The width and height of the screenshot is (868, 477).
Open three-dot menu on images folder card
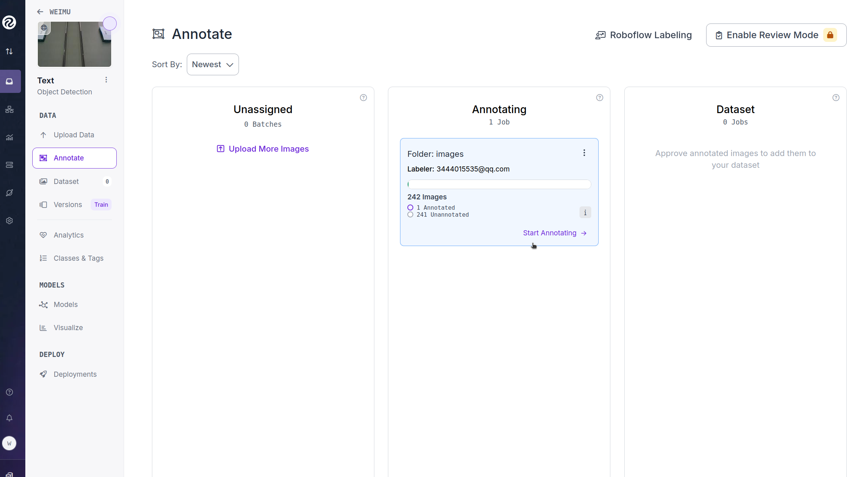(x=584, y=153)
